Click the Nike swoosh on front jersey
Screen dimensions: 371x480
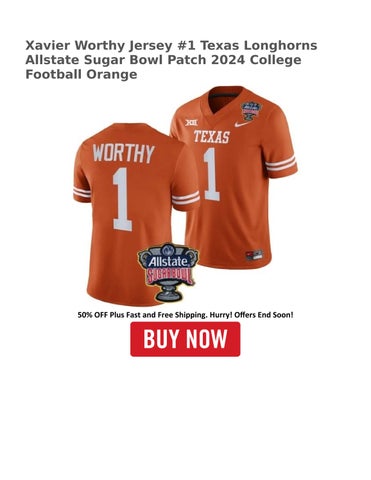click(242, 124)
